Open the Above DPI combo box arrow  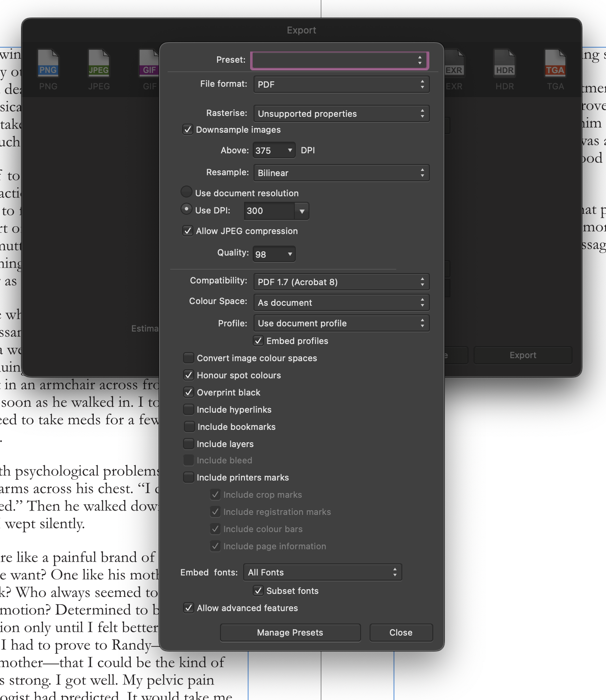tap(290, 150)
